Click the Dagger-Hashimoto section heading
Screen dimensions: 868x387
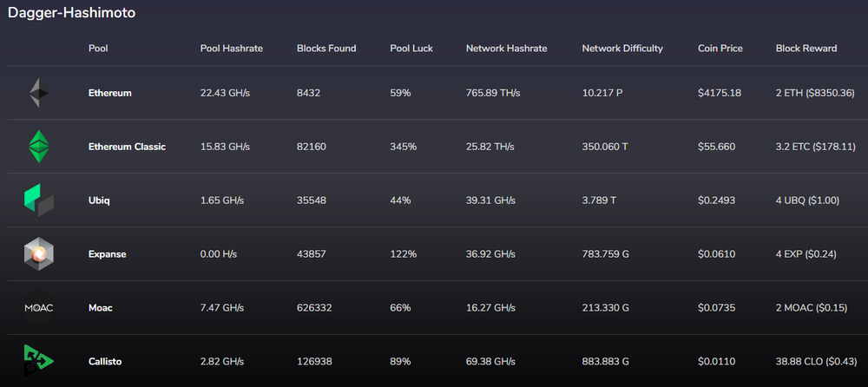coord(71,13)
